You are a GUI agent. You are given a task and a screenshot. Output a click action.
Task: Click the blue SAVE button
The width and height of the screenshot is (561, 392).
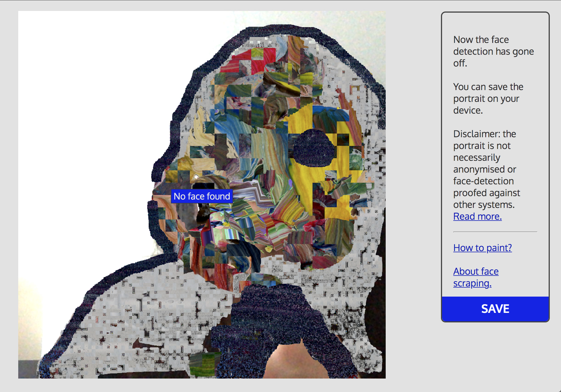[495, 309]
